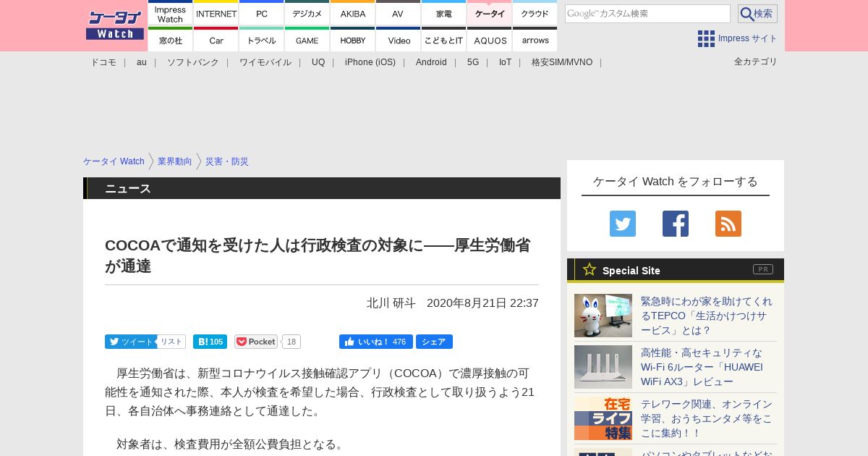The width and height of the screenshot is (868, 456).
Task: Open the AV tab
Action: click(x=398, y=14)
